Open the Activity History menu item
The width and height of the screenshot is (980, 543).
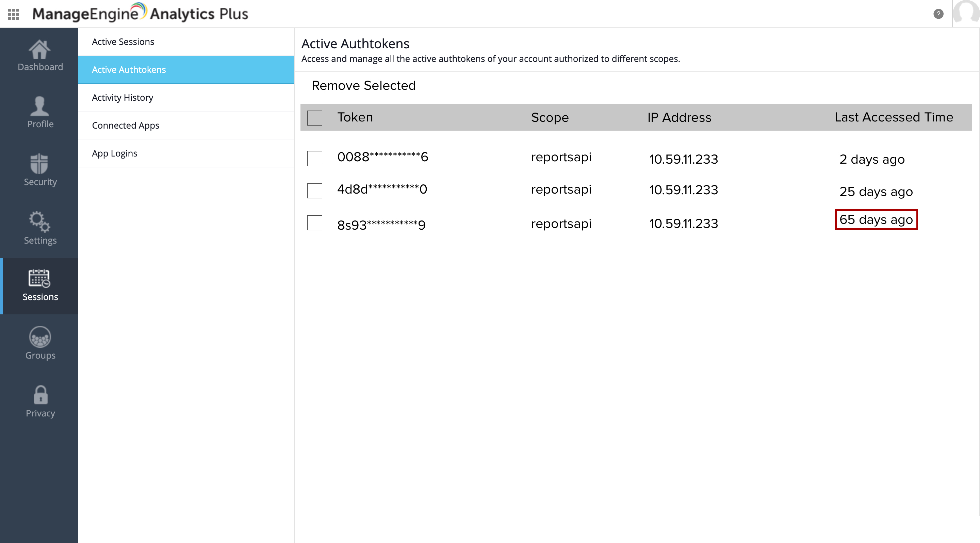(x=122, y=97)
